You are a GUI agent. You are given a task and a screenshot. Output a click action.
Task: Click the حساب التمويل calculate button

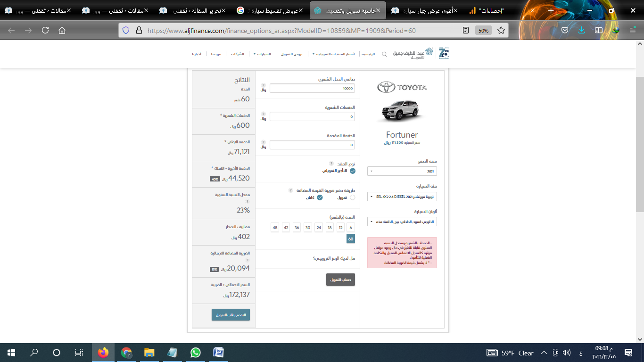pos(340,280)
